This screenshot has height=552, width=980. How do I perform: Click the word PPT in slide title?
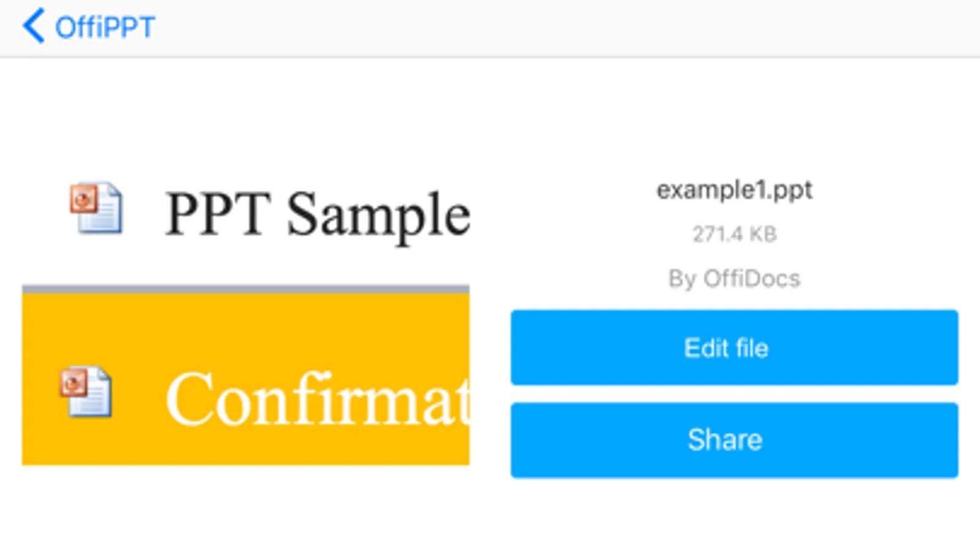(x=218, y=215)
